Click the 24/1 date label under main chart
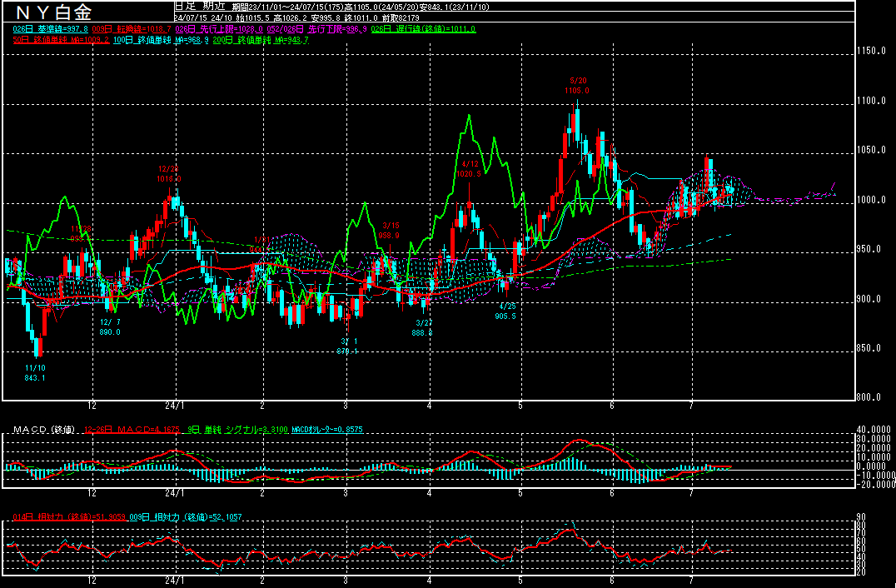 (x=174, y=406)
